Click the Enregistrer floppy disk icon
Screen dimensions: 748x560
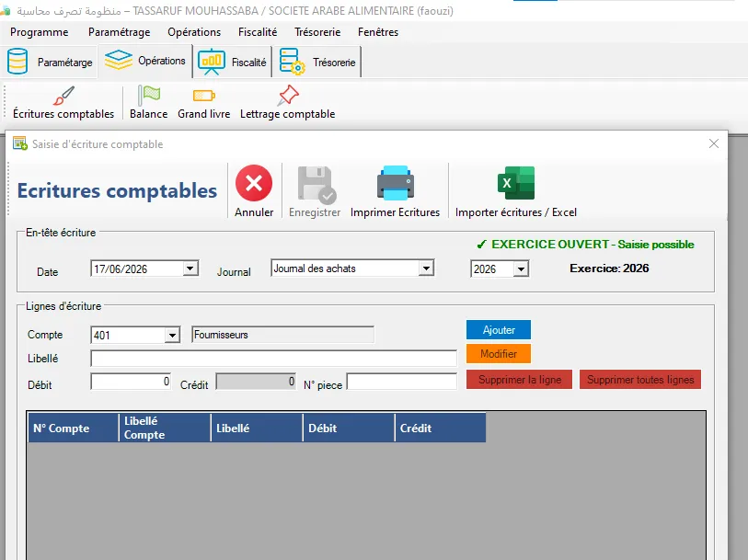(316, 185)
